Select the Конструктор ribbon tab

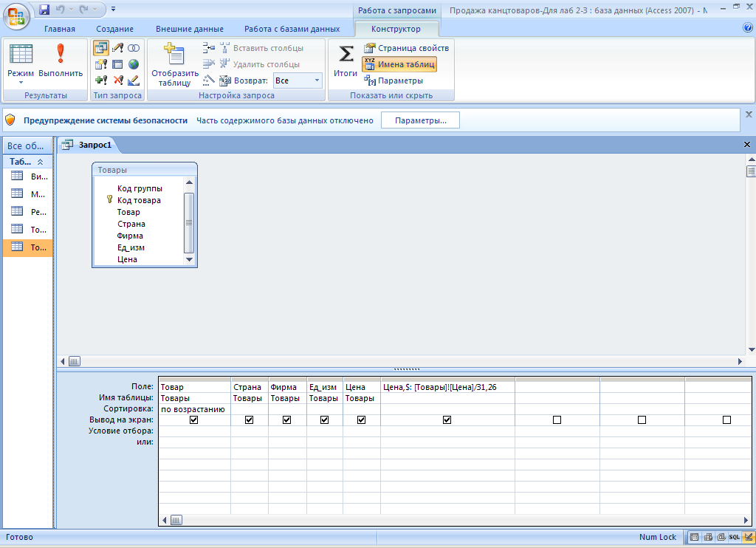(x=396, y=29)
